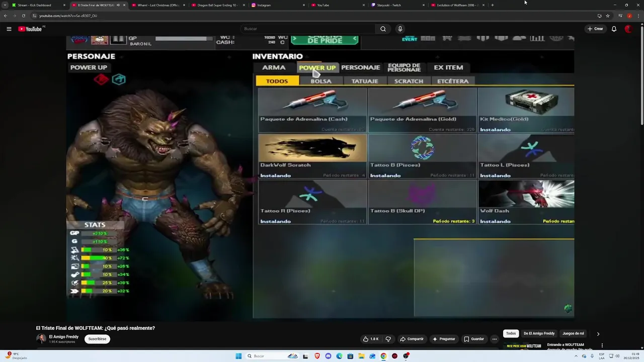
Task: Click the video title El Triste Final de WOLFTEAM
Action: pyautogui.click(x=95, y=328)
